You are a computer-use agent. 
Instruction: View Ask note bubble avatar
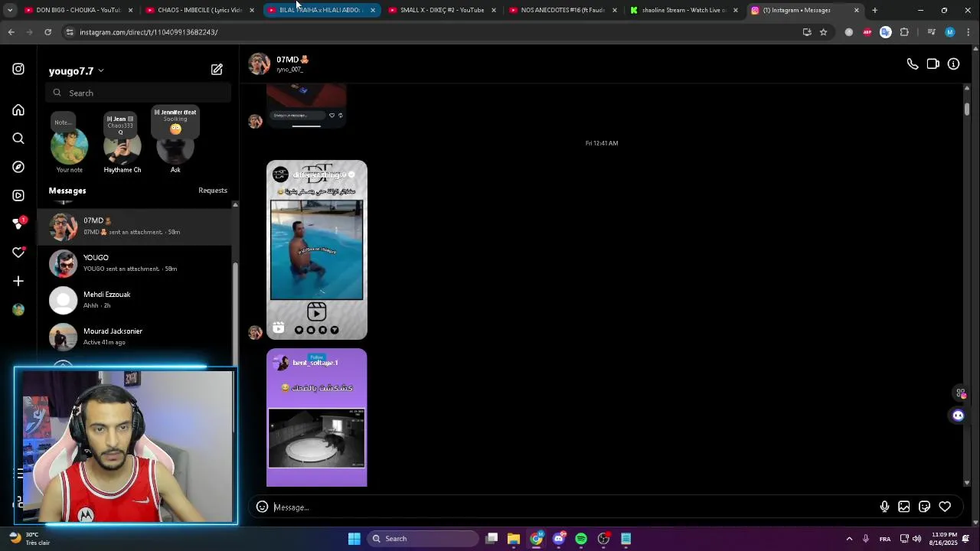pyautogui.click(x=175, y=147)
